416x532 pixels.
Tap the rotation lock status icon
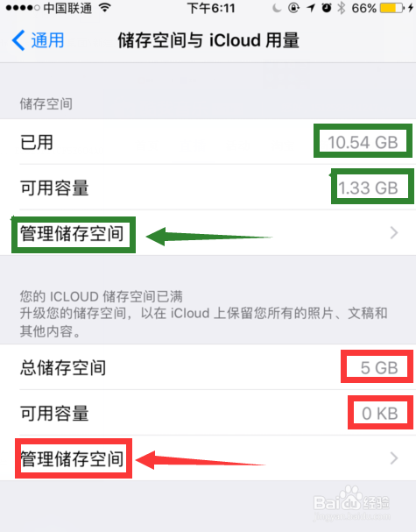click(x=293, y=8)
